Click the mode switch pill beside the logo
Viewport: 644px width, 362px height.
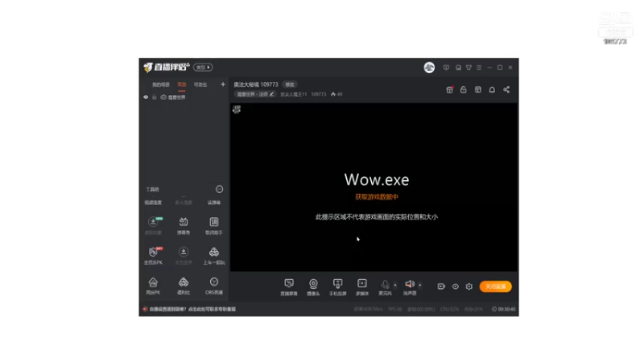[203, 68]
